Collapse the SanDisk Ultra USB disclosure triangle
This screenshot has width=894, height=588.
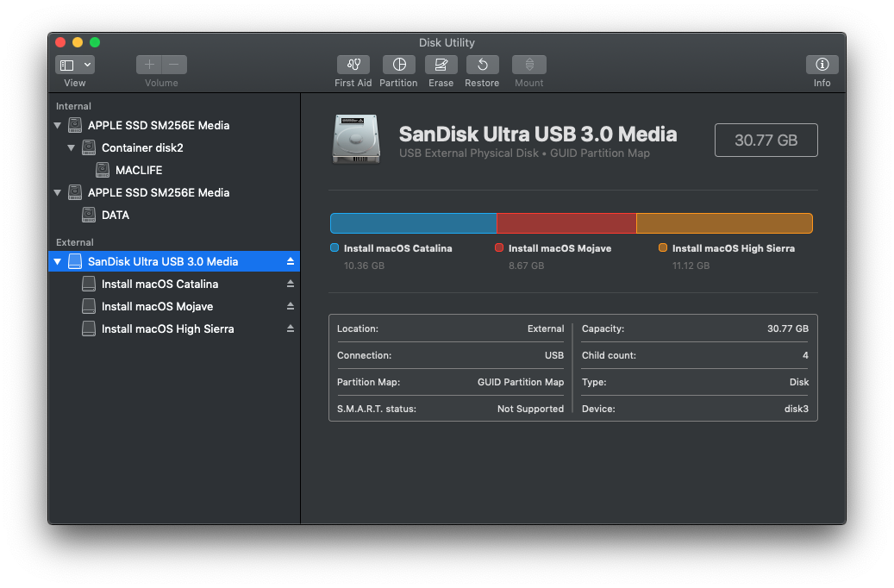coord(58,261)
